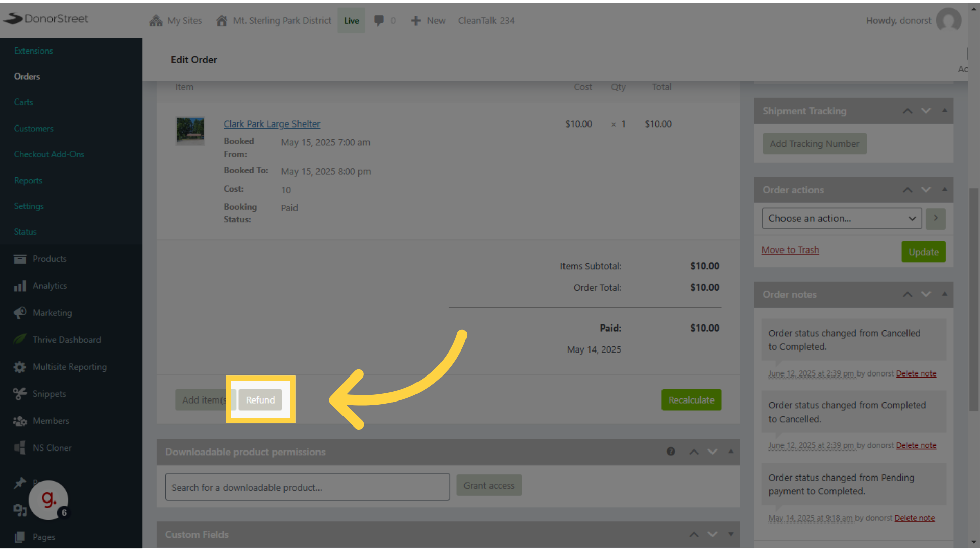Focus the Search for a downloadable product field

tap(307, 487)
